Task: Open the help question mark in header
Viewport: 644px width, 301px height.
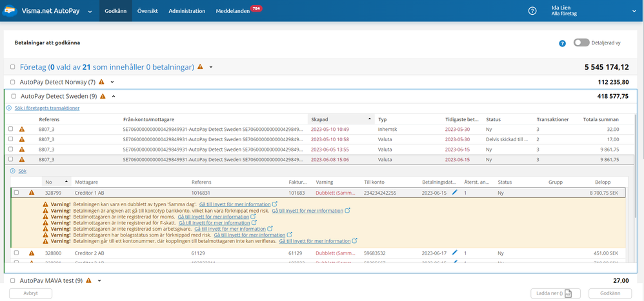Action: (x=532, y=11)
